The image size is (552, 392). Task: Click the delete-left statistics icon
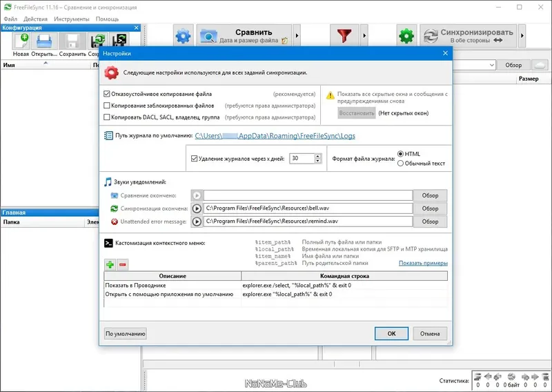click(x=477, y=377)
